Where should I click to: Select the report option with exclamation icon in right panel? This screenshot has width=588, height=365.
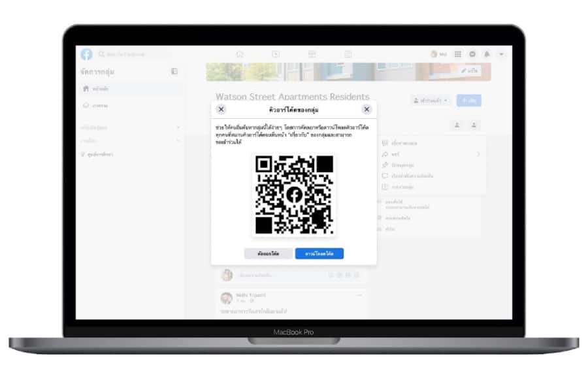pos(397,187)
